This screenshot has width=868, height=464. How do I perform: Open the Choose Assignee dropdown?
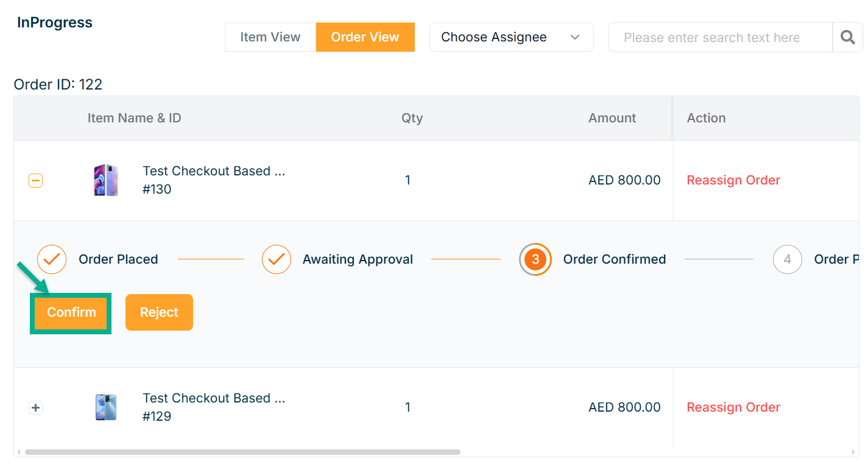click(x=511, y=37)
